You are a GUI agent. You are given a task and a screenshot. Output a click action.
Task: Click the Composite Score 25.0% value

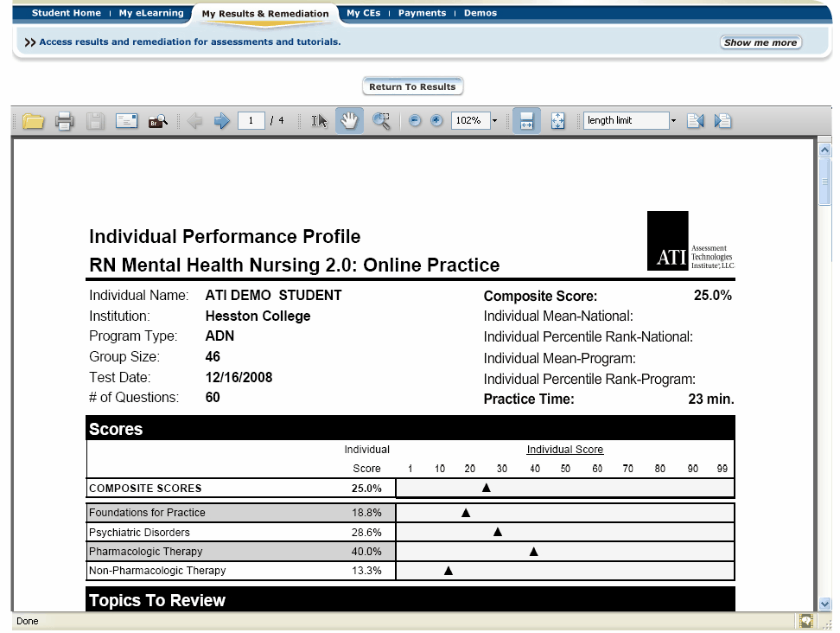712,296
